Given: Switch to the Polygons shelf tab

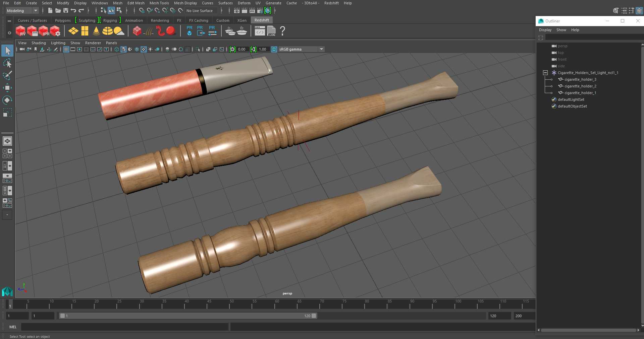Looking at the screenshot, I should pos(63,20).
